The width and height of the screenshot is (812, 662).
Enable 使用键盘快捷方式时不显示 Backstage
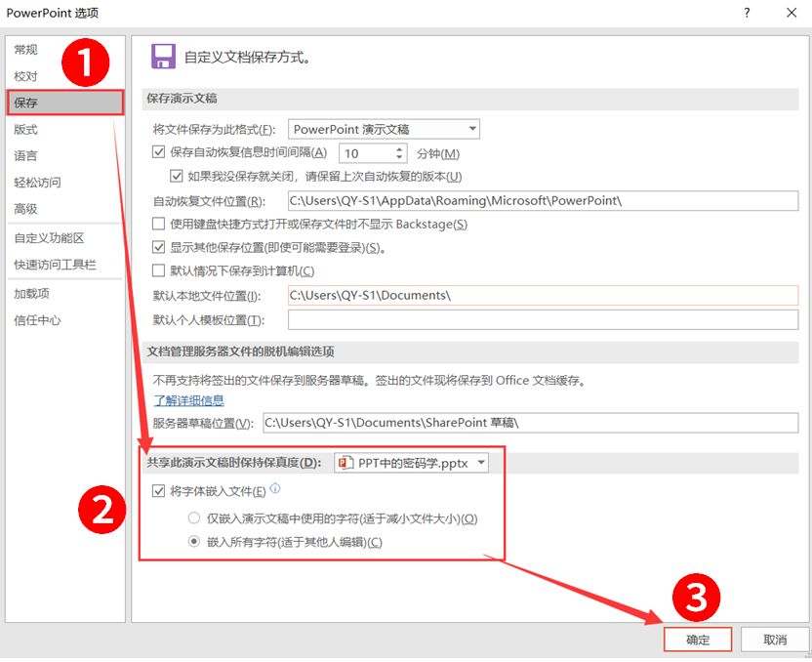click(x=158, y=224)
